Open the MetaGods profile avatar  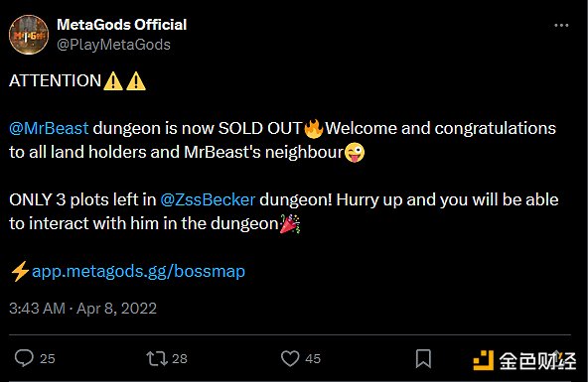(x=29, y=35)
